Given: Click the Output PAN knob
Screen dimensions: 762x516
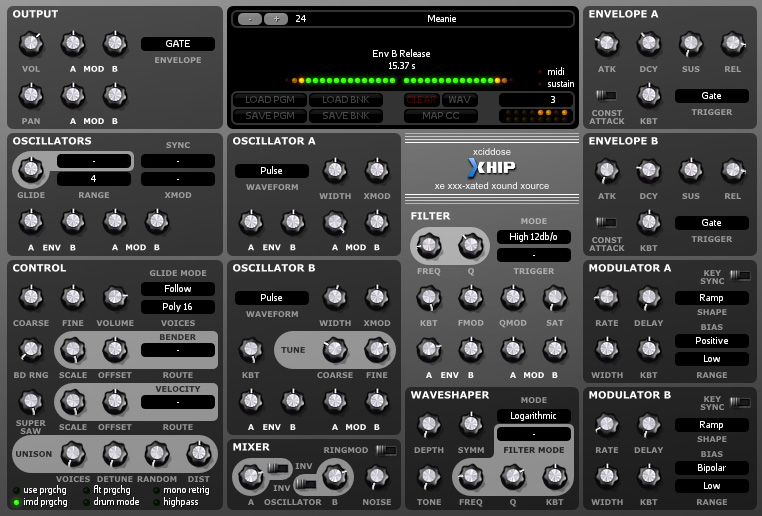Looking at the screenshot, I should 31,95.
